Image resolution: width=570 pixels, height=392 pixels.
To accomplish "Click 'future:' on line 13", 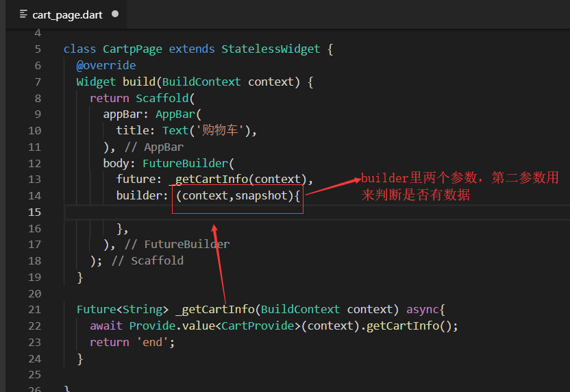I will pyautogui.click(x=139, y=179).
